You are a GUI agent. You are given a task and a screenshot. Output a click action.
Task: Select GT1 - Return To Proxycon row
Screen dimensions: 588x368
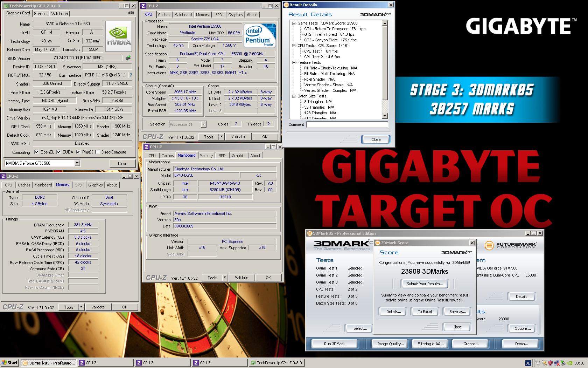pos(335,29)
